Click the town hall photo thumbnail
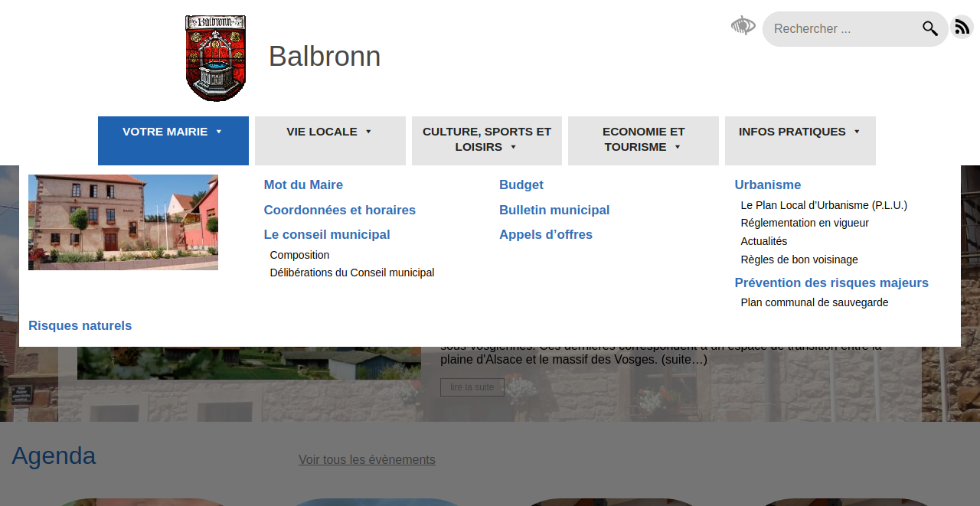The image size is (980, 506). tap(123, 222)
